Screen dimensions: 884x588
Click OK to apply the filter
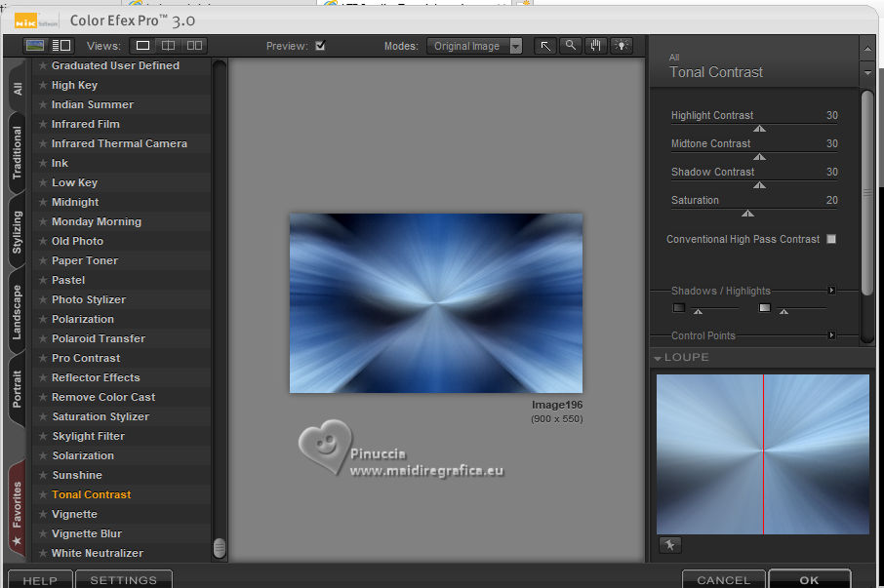point(809,579)
